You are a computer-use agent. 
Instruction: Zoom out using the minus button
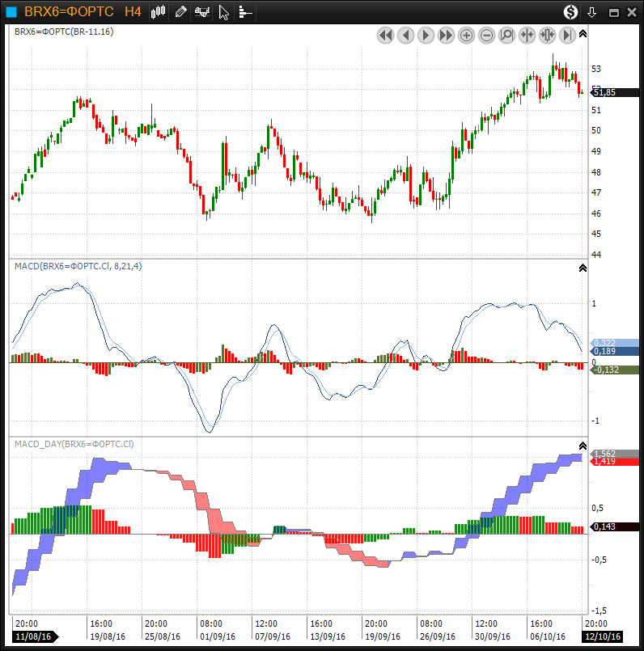point(487,35)
